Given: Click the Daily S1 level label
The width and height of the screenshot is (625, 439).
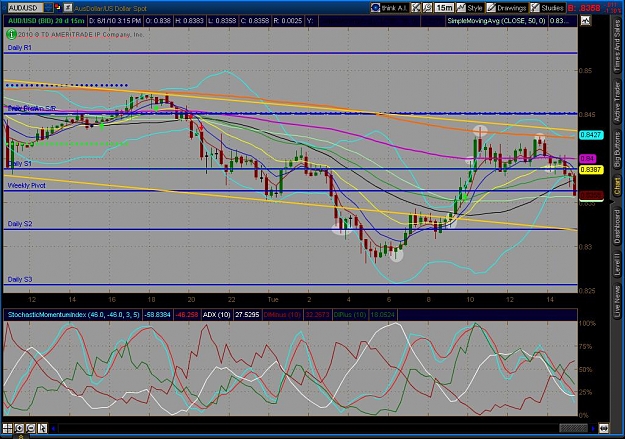Looking at the screenshot, I should 20,163.
